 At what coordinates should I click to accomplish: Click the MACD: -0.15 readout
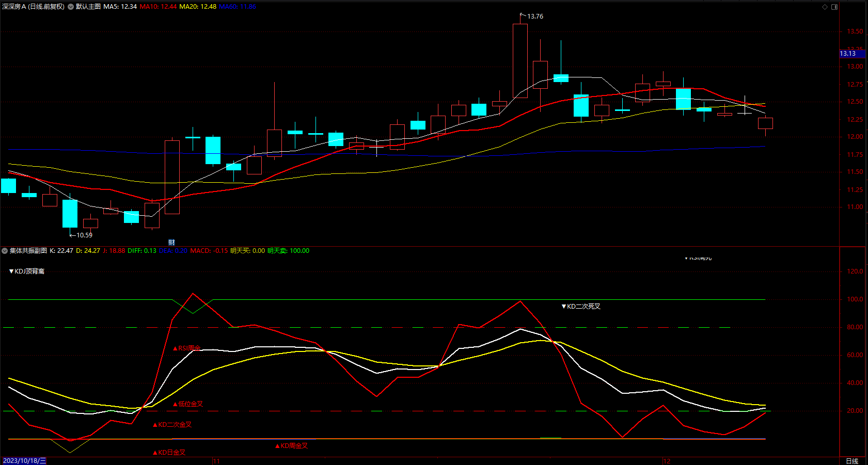[x=209, y=251]
